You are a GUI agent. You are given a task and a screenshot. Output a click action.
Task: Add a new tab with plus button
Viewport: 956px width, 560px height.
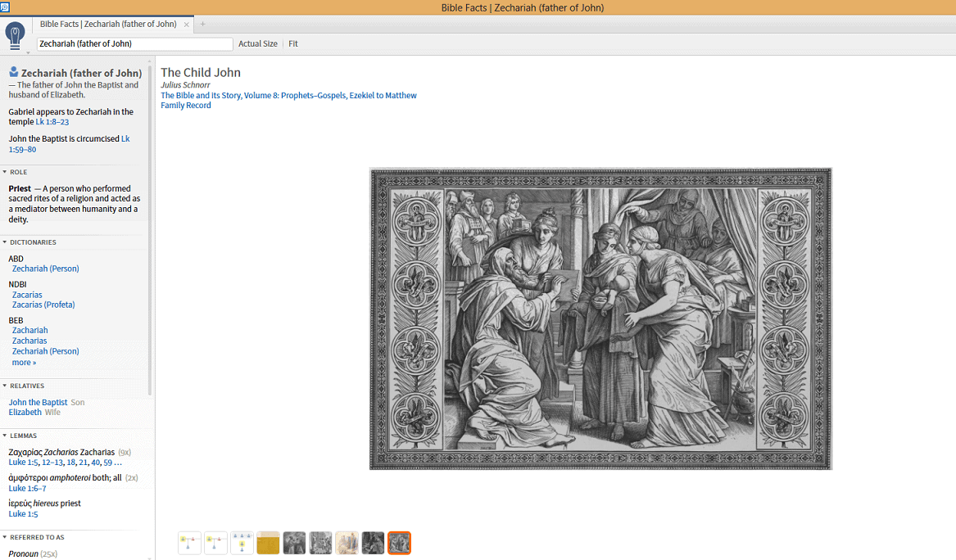[x=203, y=25]
